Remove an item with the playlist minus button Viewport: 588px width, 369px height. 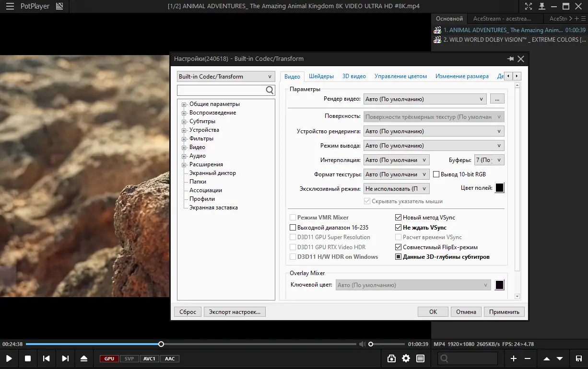coord(528,358)
